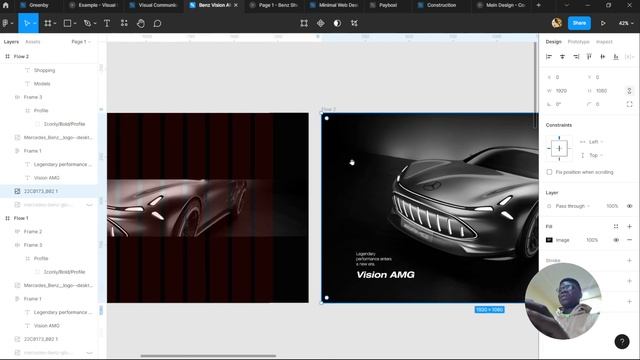Remove the Image fill with minus
The image size is (640, 360).
(629, 240)
